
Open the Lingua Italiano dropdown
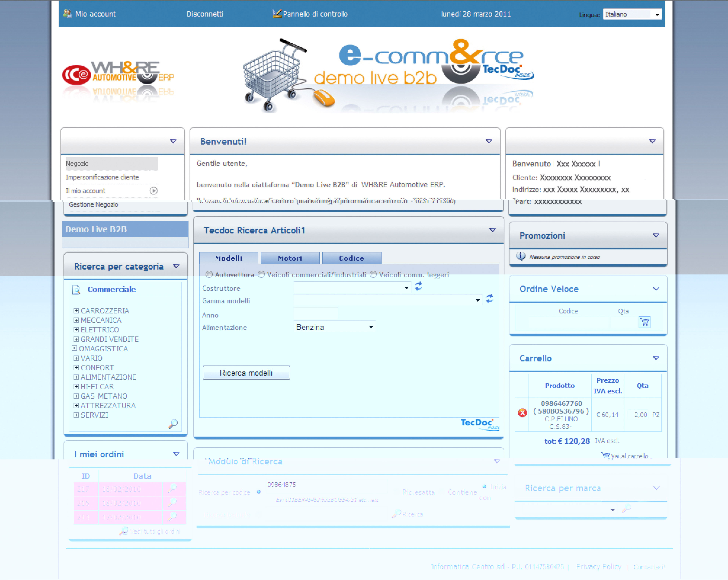(x=632, y=14)
